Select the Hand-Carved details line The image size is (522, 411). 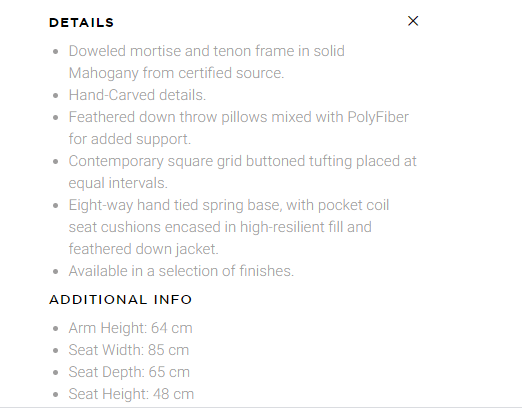point(137,95)
